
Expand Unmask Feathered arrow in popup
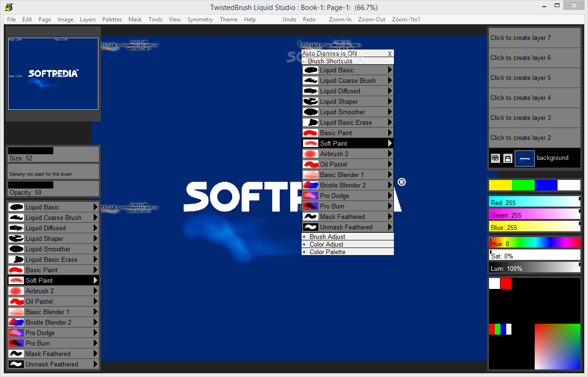(390, 227)
